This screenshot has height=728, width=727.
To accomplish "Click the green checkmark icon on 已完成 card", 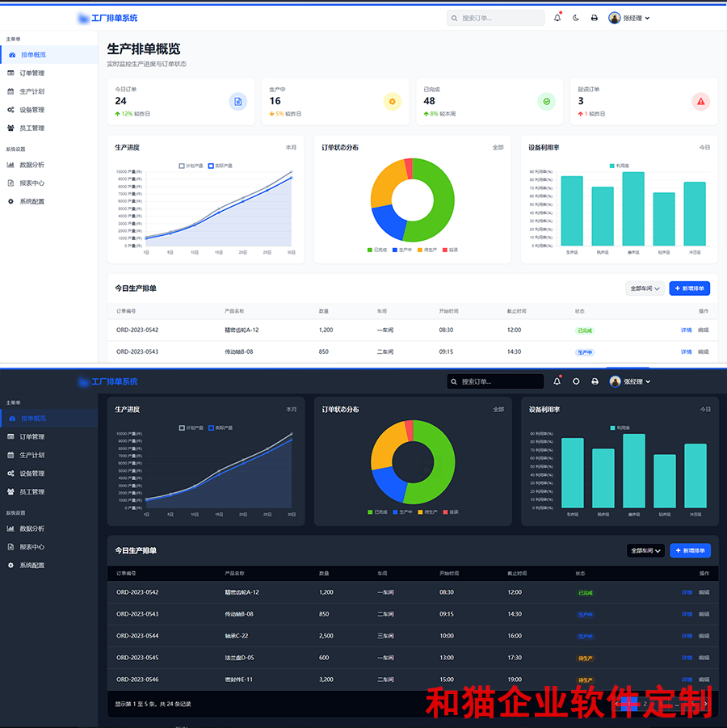I will coord(546,102).
